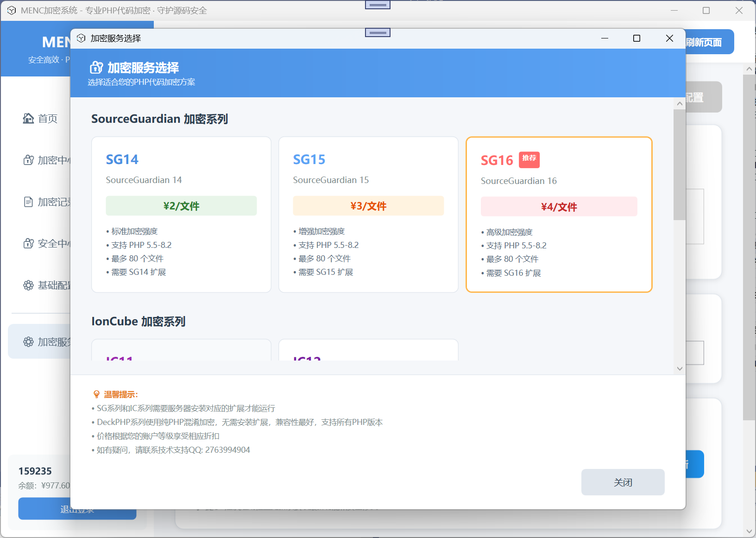Click the 'SourceGuardian 加密系列' section heading
Screen dimensions: 756x538
click(159, 119)
